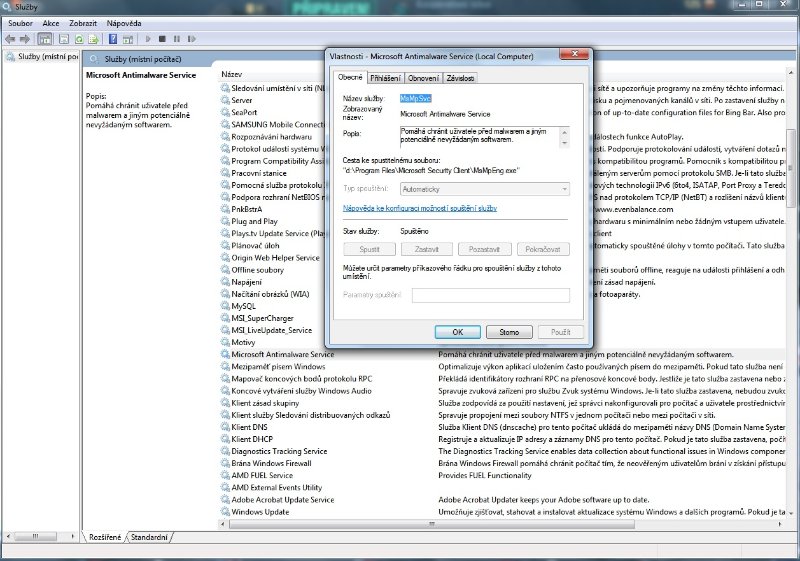Switch to the Přihlášení tab
Viewport: 800px width, 561px height.
(x=386, y=78)
